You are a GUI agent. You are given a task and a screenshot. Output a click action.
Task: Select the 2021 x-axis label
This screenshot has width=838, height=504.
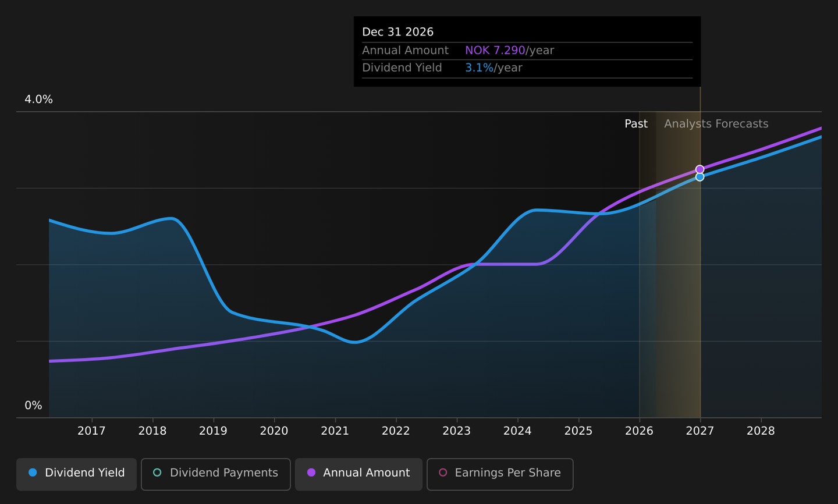click(x=335, y=431)
